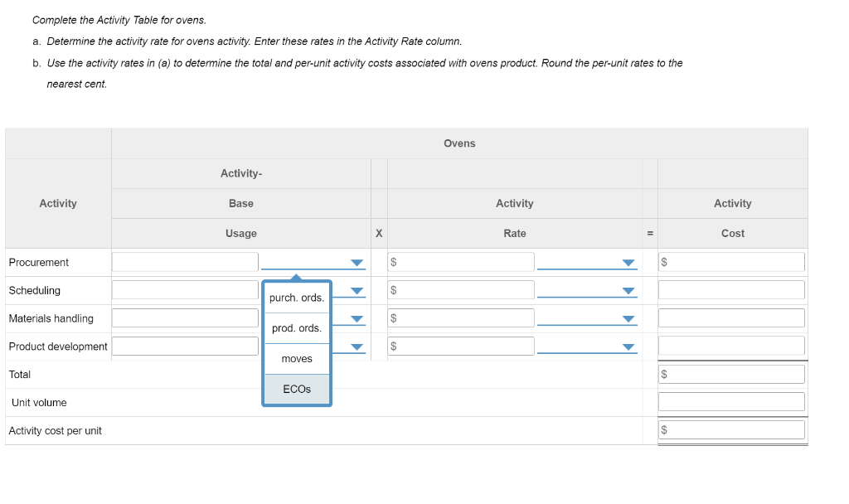
Task: Select 'purch. ords.' from the open dropdown list
Action: pyautogui.click(x=297, y=298)
